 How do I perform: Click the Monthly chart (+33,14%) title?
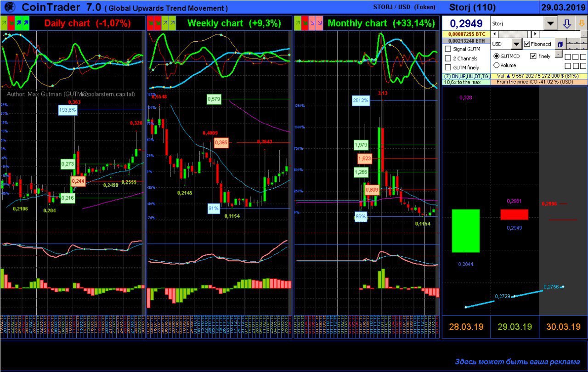click(x=381, y=23)
